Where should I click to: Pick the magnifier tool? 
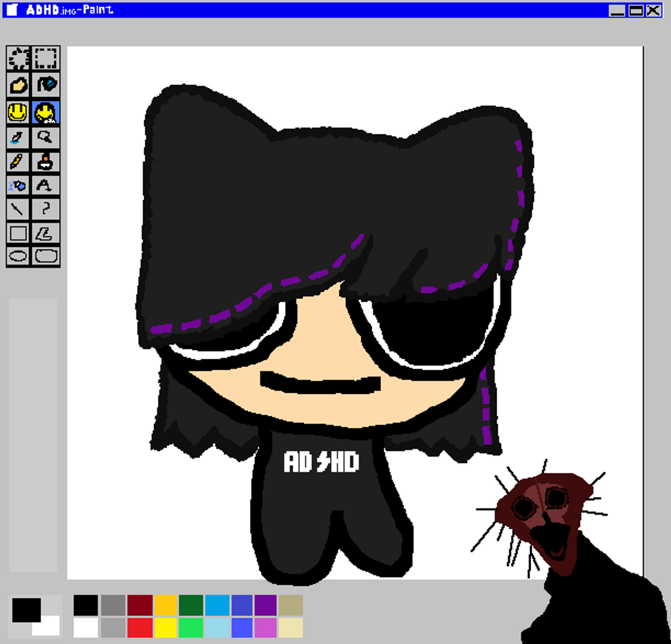pos(46,137)
